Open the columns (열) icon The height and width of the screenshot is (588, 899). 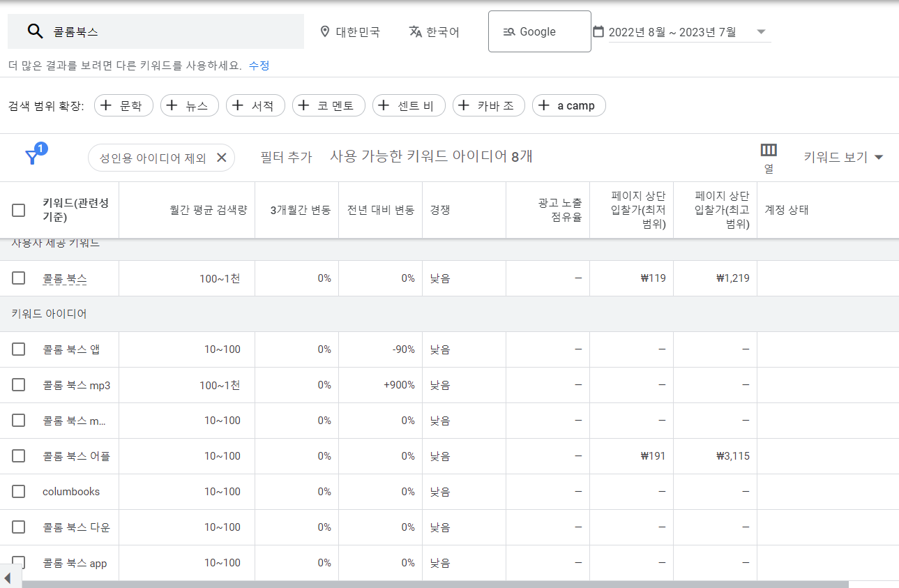click(x=769, y=151)
